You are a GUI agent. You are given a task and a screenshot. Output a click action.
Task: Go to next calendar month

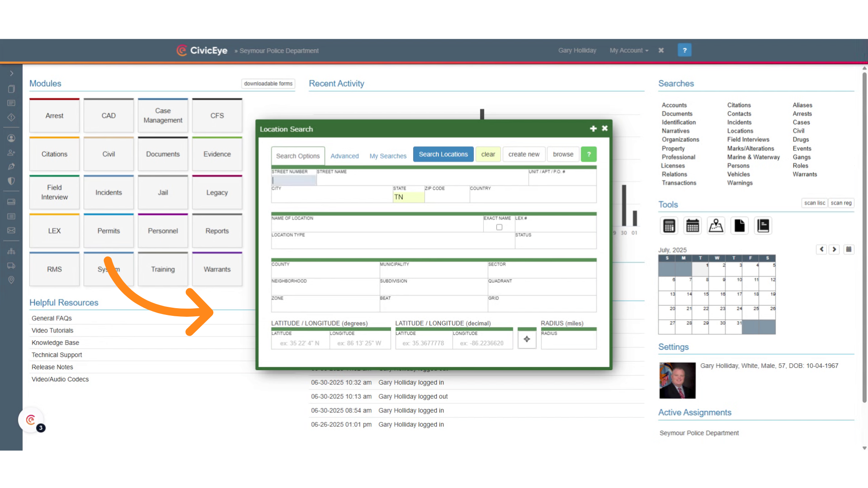834,249
